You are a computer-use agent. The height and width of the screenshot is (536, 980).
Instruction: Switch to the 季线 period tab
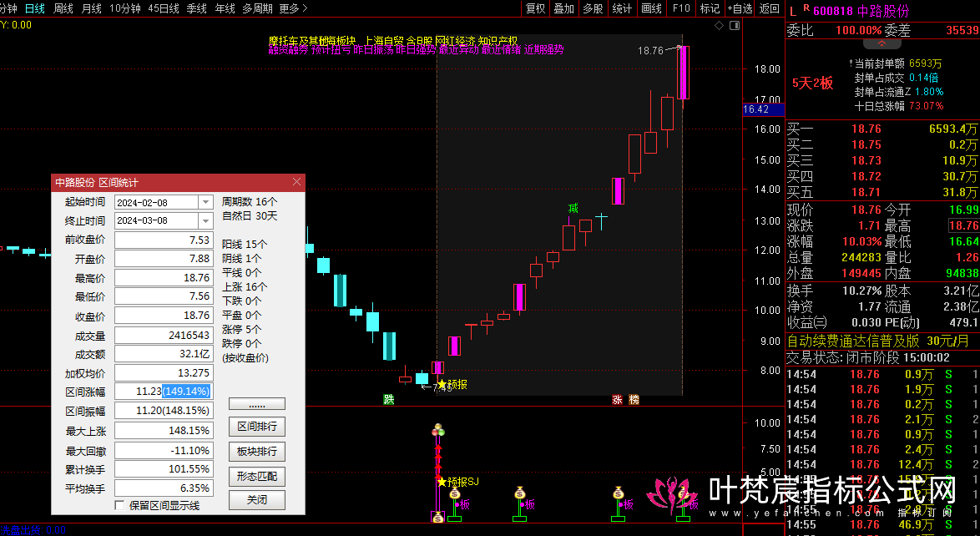click(196, 8)
